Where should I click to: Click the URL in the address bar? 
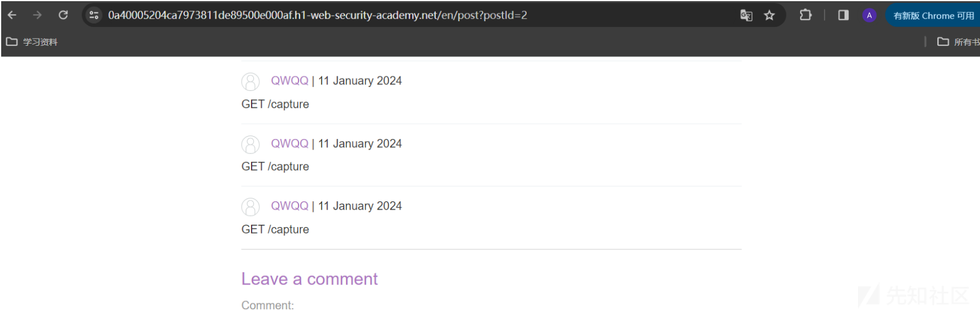317,15
